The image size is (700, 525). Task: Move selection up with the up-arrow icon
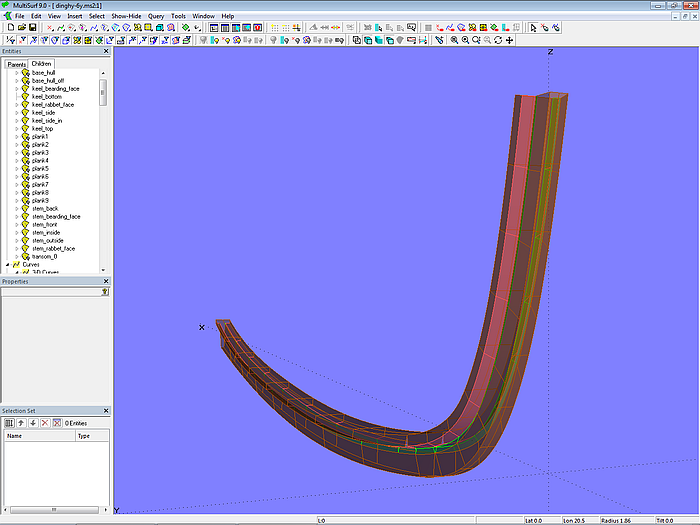pos(21,423)
